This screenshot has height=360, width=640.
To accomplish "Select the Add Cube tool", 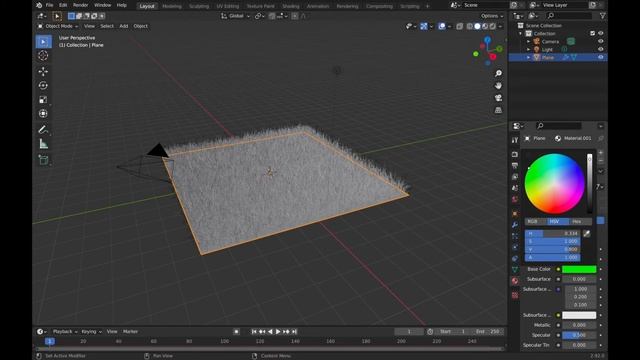I will tap(43, 160).
